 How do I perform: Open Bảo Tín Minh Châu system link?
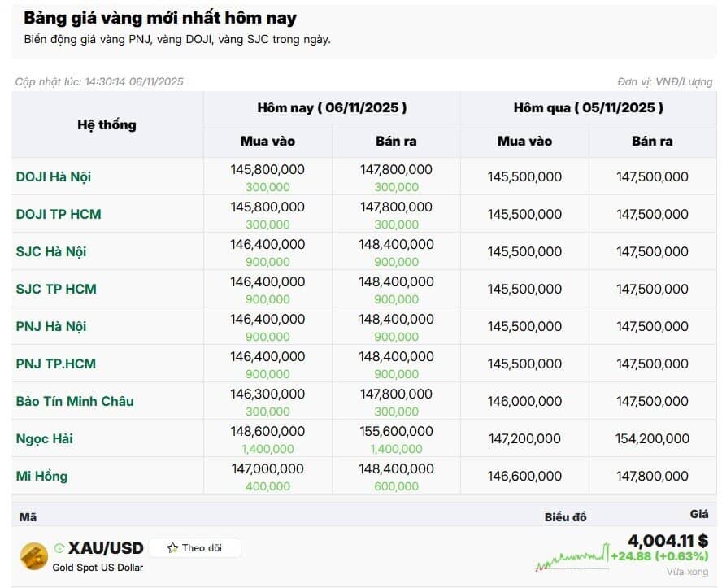pos(75,401)
